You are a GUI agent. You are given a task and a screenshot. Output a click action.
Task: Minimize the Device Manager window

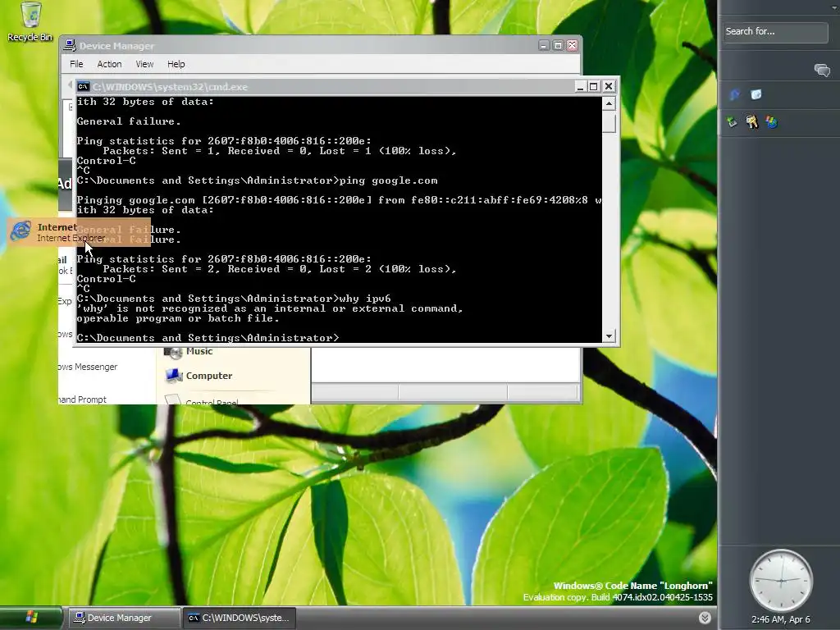tap(544, 46)
